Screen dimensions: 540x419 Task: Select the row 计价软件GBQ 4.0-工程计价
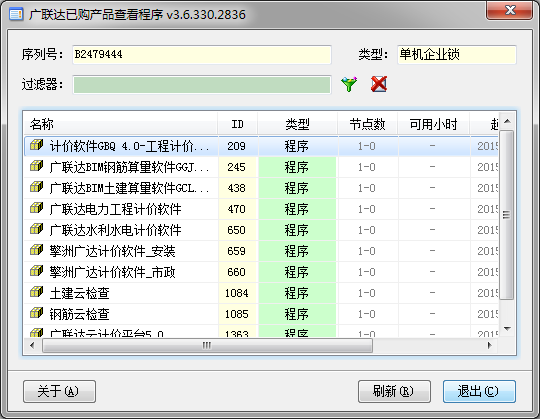261,146
